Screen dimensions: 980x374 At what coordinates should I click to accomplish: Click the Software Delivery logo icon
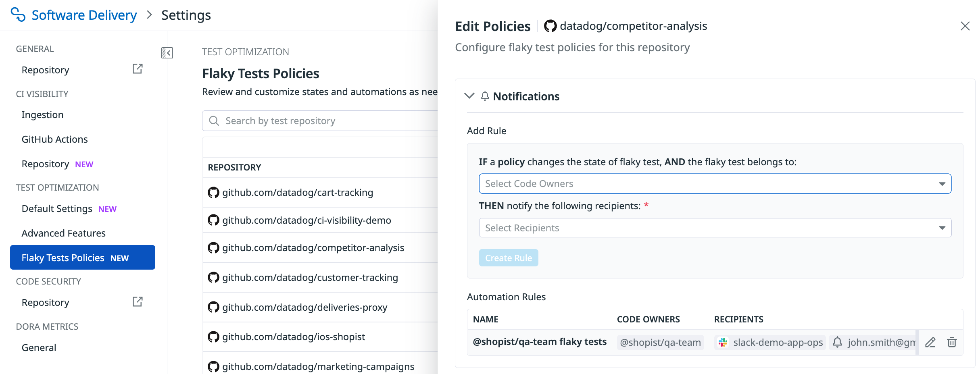tap(18, 15)
